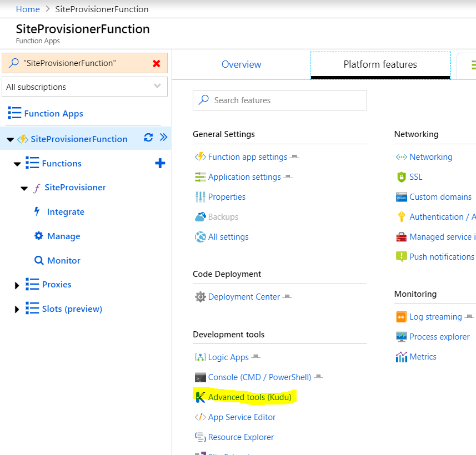Open Integrate for SiteProvisioner

[66, 212]
